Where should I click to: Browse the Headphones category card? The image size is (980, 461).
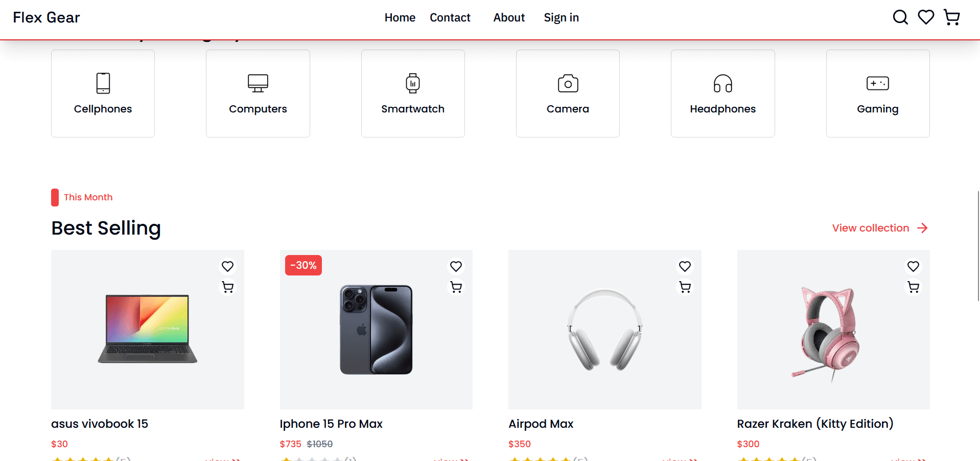(723, 94)
